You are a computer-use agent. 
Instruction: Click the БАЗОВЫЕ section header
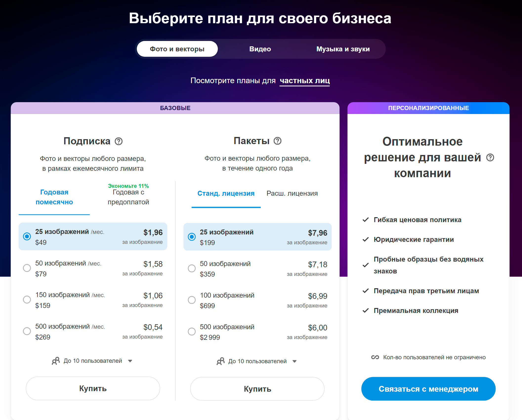(x=175, y=108)
